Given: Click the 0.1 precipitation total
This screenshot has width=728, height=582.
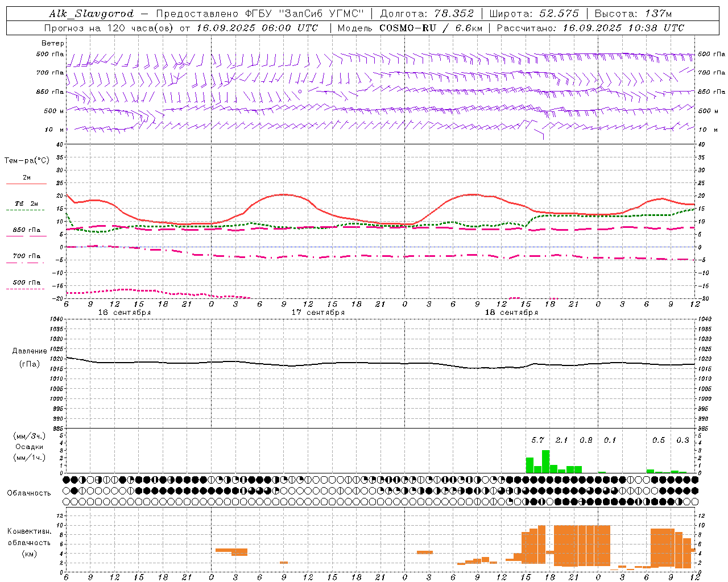Looking at the screenshot, I should 610,440.
